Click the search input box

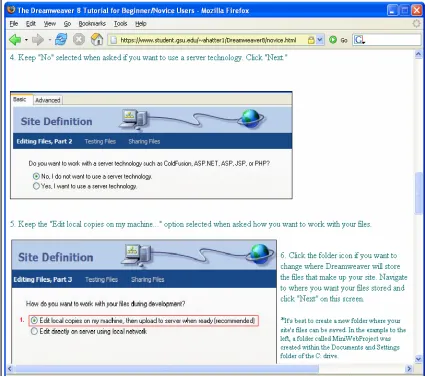pyautogui.click(x=393, y=40)
